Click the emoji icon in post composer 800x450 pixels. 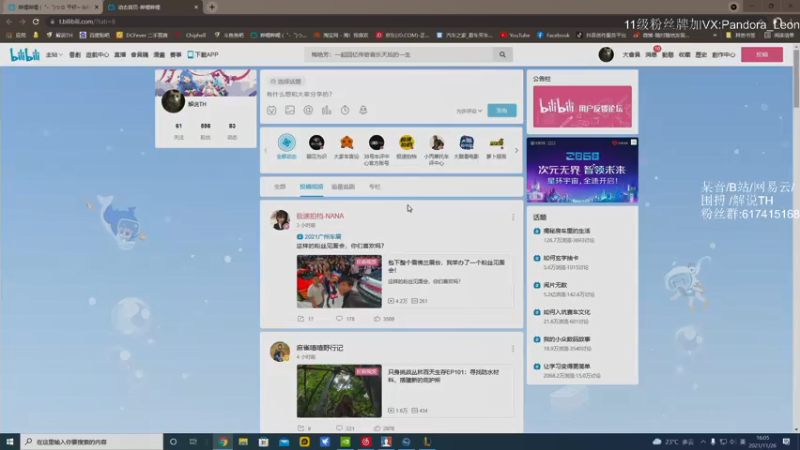(x=271, y=110)
